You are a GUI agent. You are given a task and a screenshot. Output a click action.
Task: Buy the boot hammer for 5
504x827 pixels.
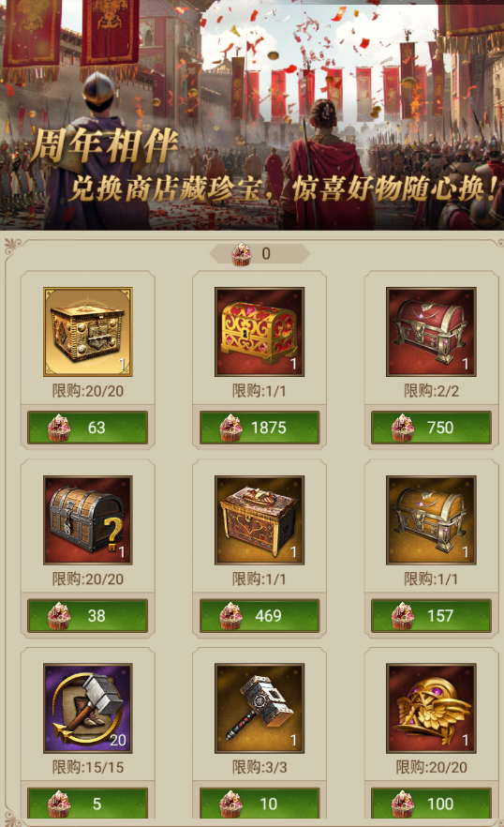[87, 804]
